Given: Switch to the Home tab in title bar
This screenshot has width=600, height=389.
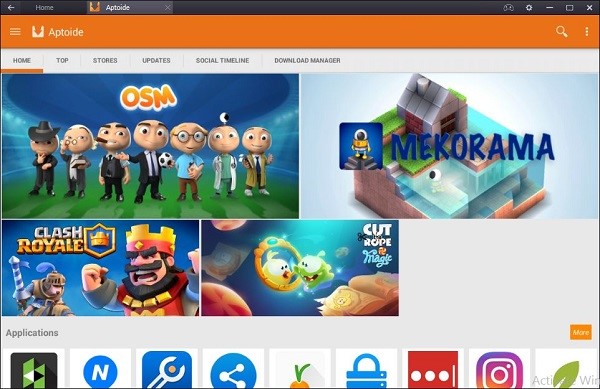Looking at the screenshot, I should (x=44, y=7).
